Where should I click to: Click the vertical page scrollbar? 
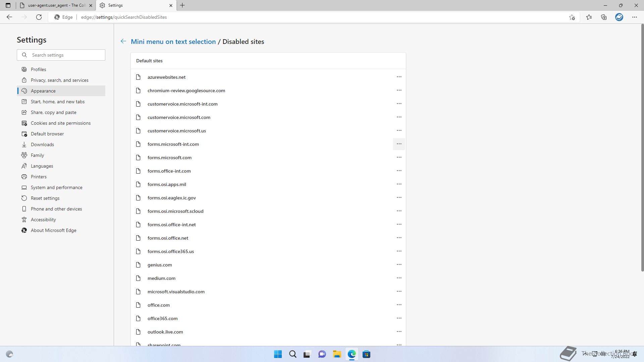642,147
